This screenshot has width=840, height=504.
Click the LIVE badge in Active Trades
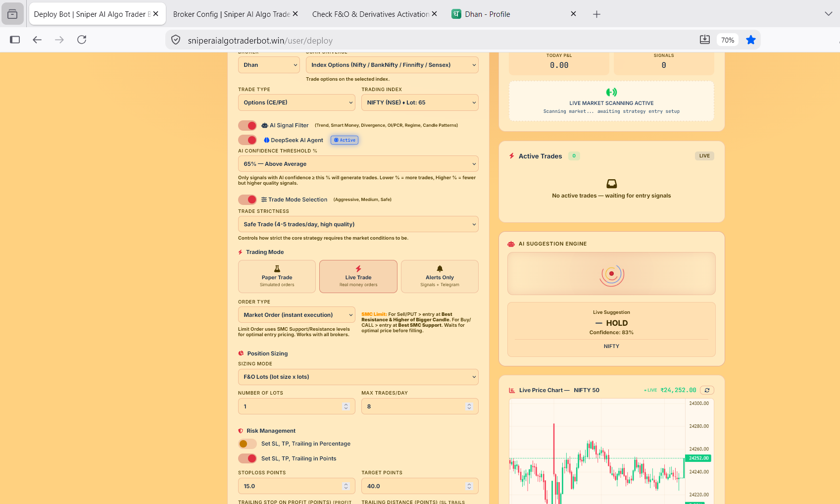(704, 156)
